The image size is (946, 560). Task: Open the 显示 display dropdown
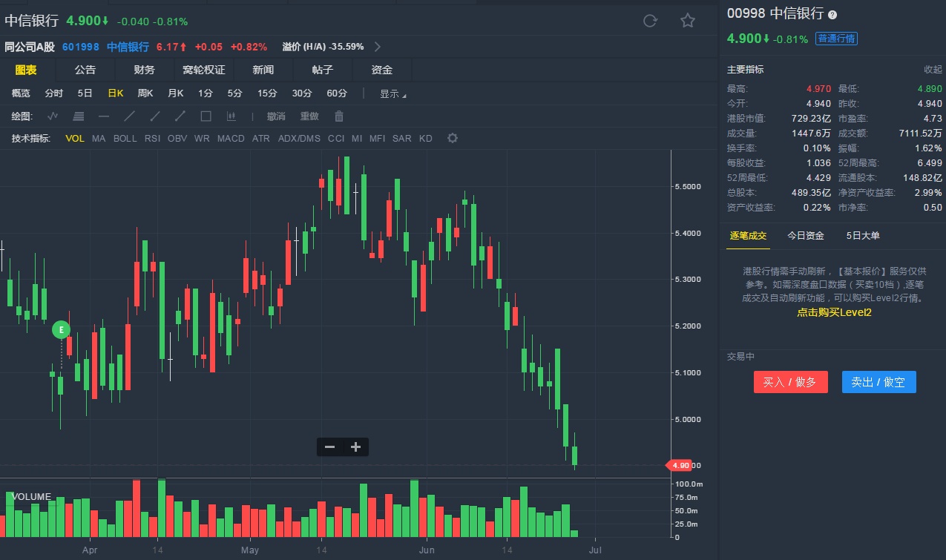pos(392,93)
